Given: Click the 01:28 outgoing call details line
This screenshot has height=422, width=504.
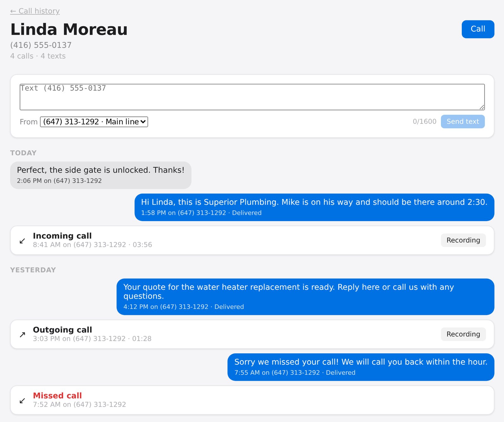Looking at the screenshot, I should 92,339.
